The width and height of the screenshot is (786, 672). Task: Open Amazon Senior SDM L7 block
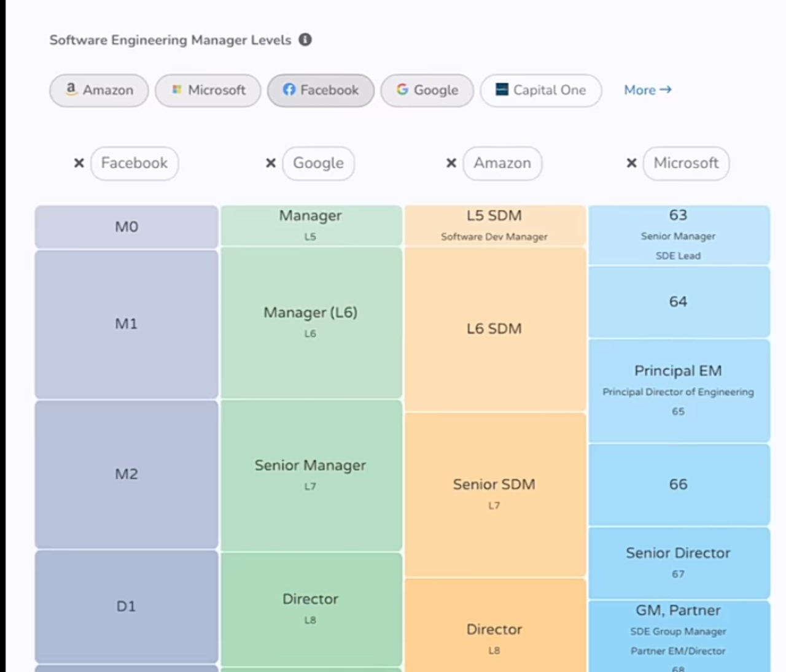[x=494, y=494]
